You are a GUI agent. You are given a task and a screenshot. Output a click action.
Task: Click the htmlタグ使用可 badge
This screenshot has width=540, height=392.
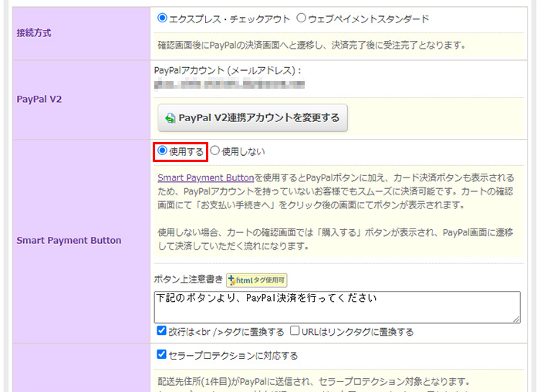tap(257, 280)
